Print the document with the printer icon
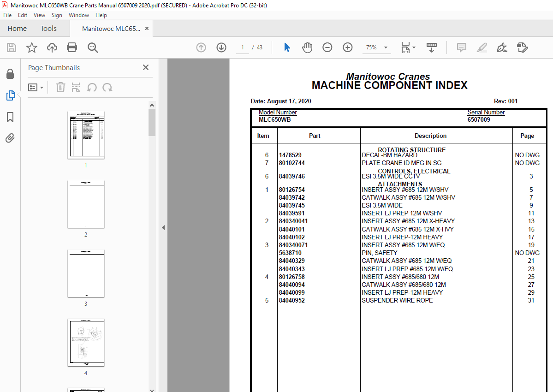Image resolution: width=553 pixels, height=392 pixels. (72, 48)
